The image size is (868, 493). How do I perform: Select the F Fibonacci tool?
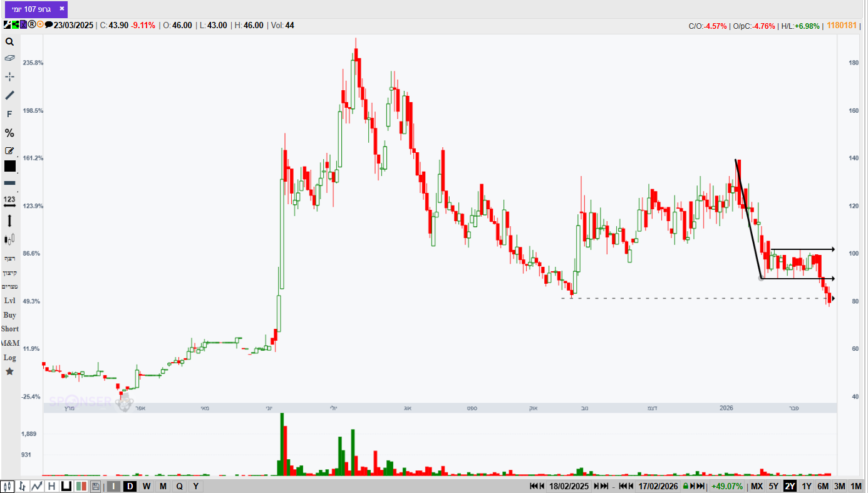point(9,114)
